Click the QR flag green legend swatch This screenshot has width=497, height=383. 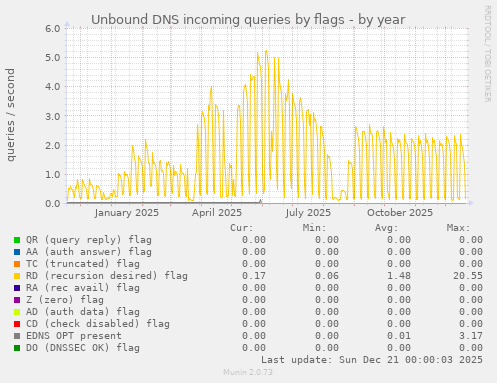point(17,240)
